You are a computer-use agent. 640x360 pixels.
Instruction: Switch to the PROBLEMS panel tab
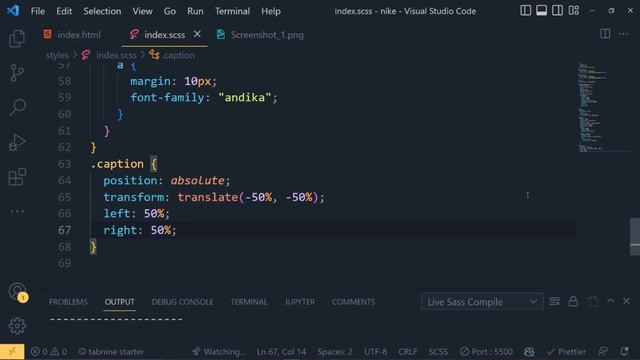(68, 302)
